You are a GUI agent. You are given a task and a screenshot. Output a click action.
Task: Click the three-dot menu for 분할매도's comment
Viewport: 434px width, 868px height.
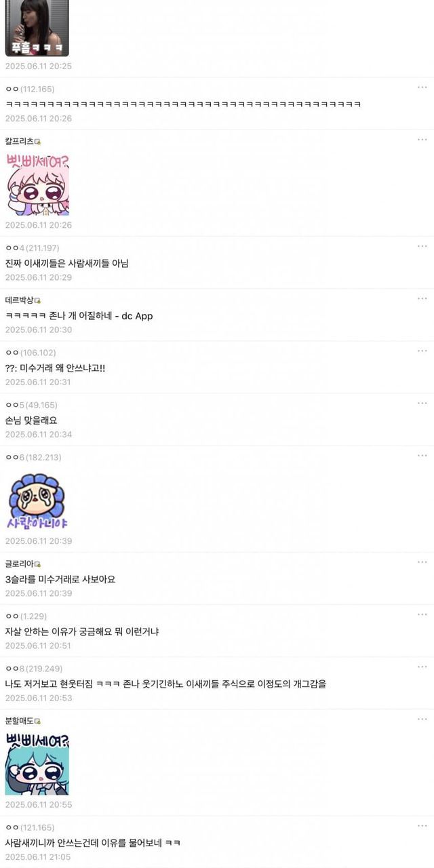(422, 719)
